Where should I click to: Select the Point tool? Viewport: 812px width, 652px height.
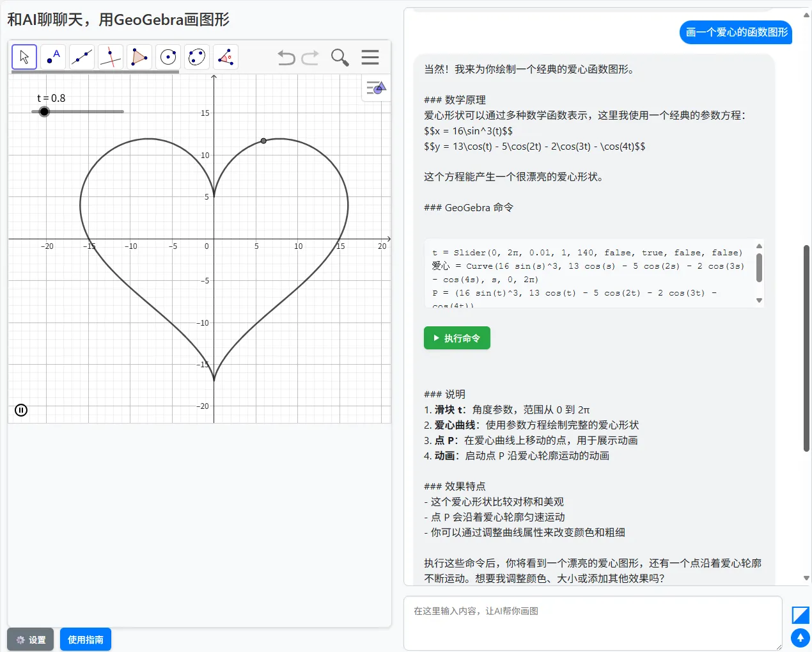click(53, 57)
